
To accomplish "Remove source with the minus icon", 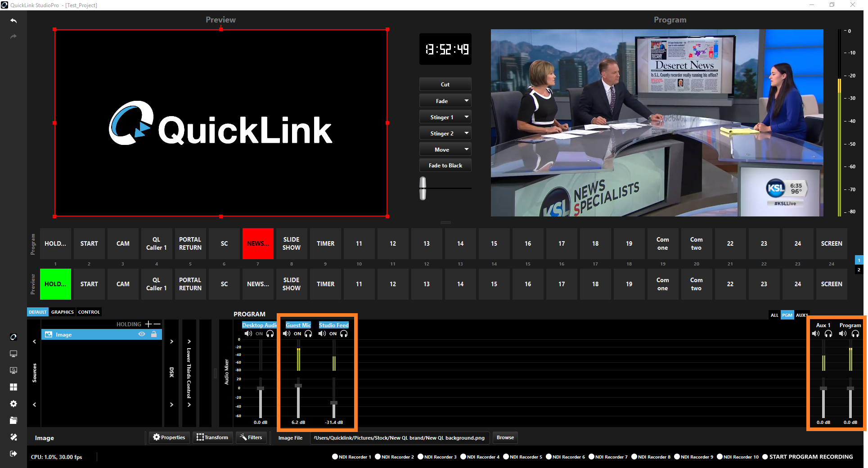I will (157, 324).
